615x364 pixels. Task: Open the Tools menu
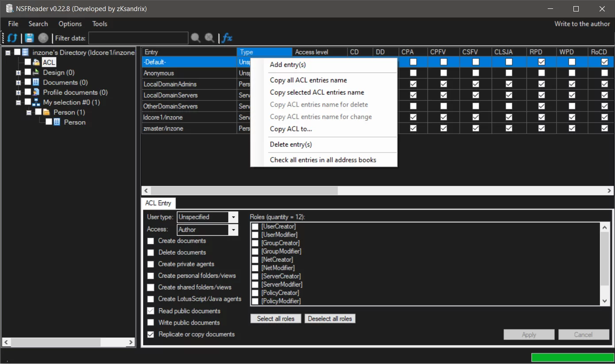pos(100,24)
